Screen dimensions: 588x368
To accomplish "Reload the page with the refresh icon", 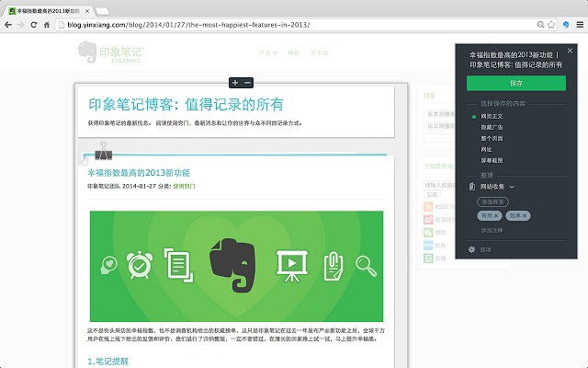I will click(34, 25).
